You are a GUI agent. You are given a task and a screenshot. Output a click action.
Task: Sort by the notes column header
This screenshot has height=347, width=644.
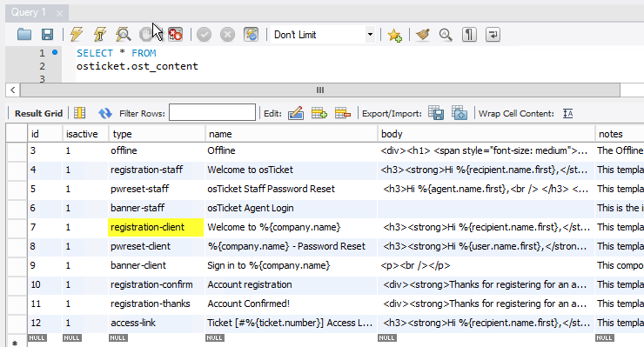(620, 134)
